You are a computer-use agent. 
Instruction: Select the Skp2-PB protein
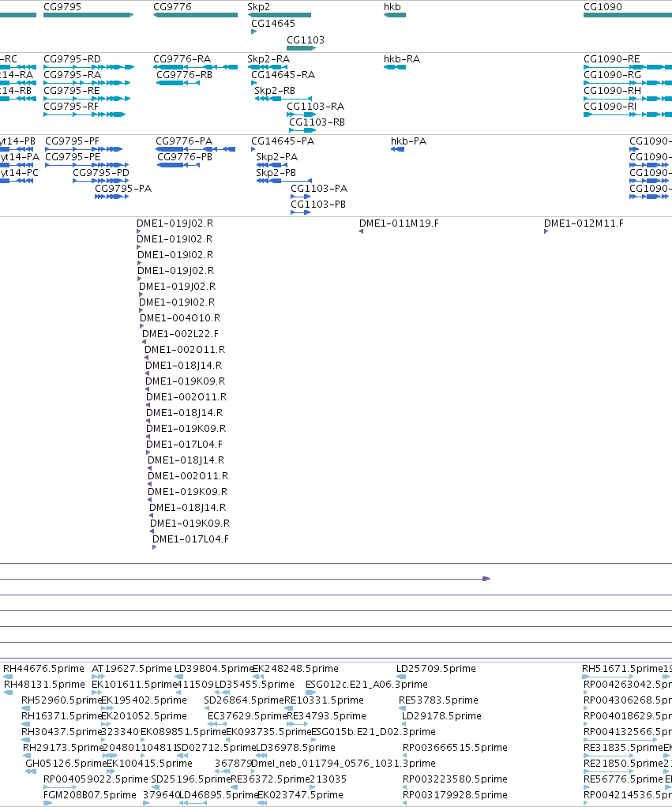[276, 173]
